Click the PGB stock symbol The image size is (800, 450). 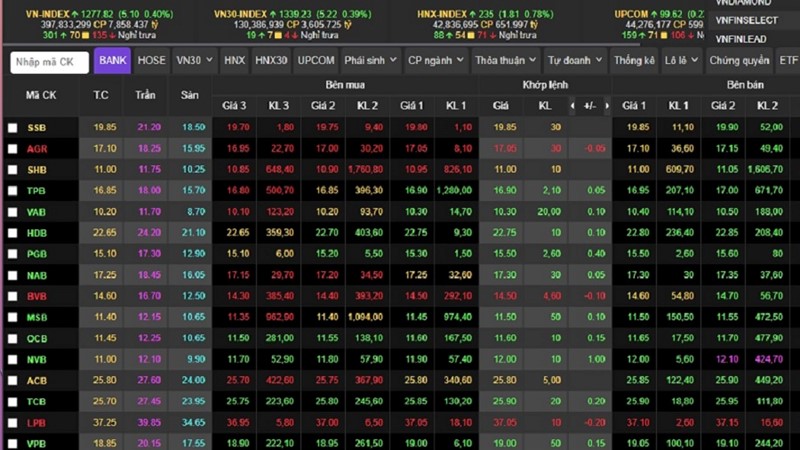point(37,254)
